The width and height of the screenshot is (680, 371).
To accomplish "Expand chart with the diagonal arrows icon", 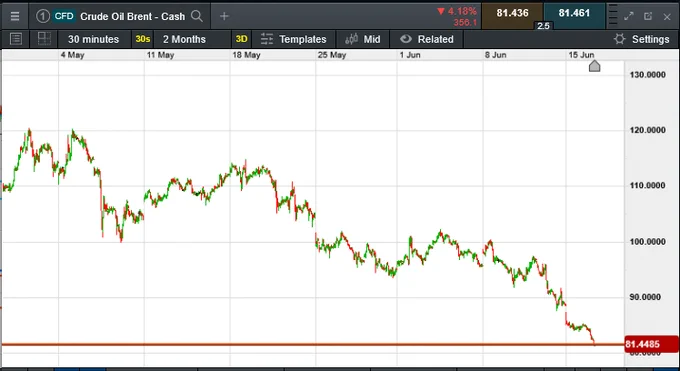I will [629, 16].
